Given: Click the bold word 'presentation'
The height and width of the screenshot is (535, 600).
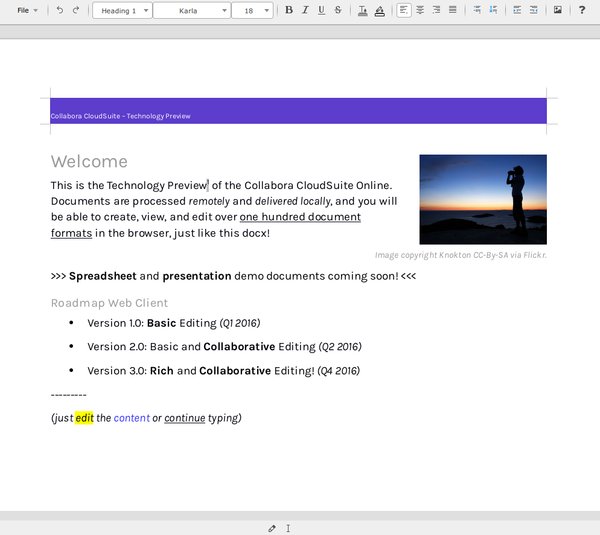Looking at the screenshot, I should (197, 276).
